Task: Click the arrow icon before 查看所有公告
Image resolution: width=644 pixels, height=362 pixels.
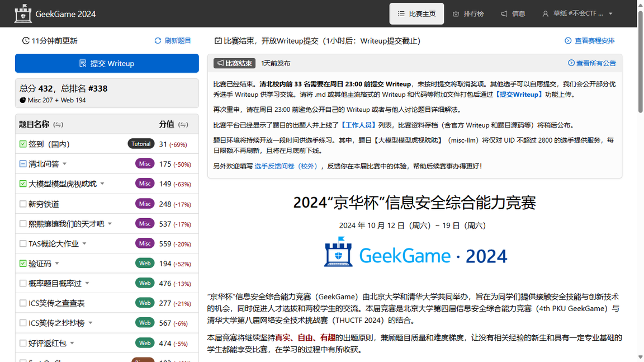Action: point(571,63)
